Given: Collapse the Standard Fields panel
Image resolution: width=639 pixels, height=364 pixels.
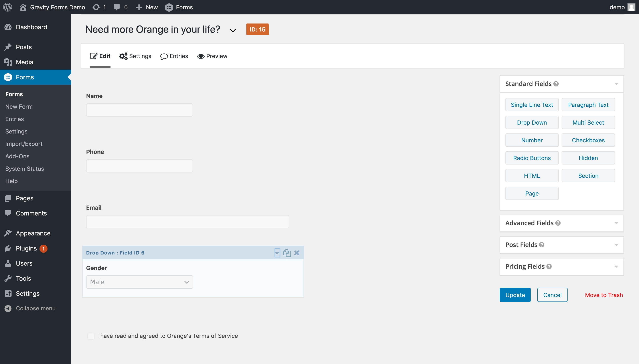Looking at the screenshot, I should click(x=617, y=84).
